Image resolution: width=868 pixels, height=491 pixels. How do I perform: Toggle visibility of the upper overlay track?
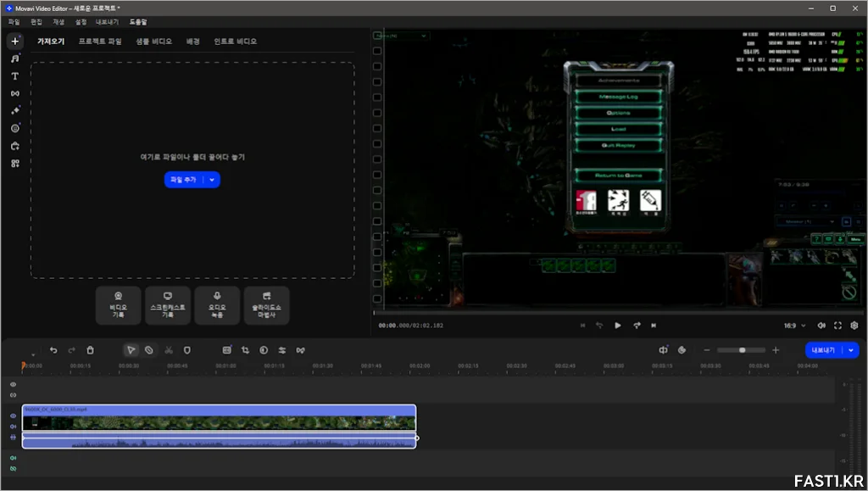point(14,384)
